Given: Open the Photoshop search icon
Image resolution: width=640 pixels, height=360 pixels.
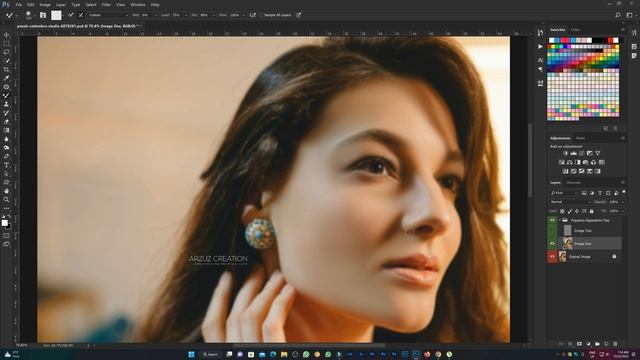Looking at the screenshot, I should point(618,15).
